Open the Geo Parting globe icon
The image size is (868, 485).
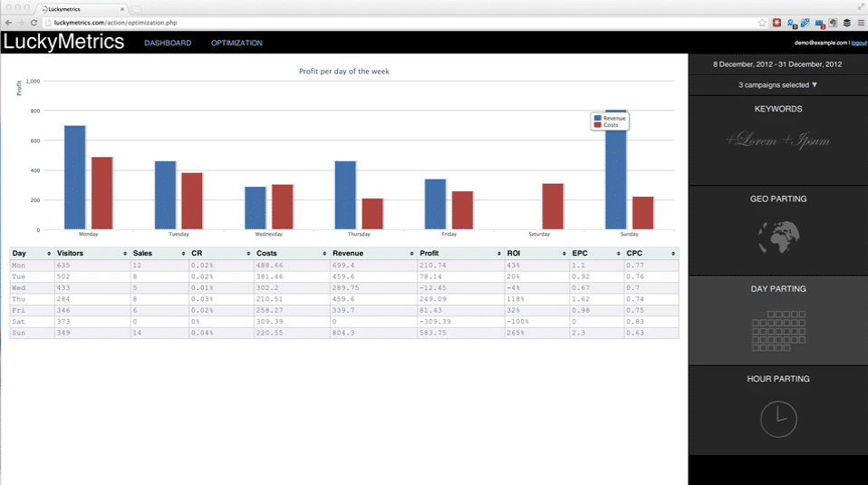tap(778, 237)
